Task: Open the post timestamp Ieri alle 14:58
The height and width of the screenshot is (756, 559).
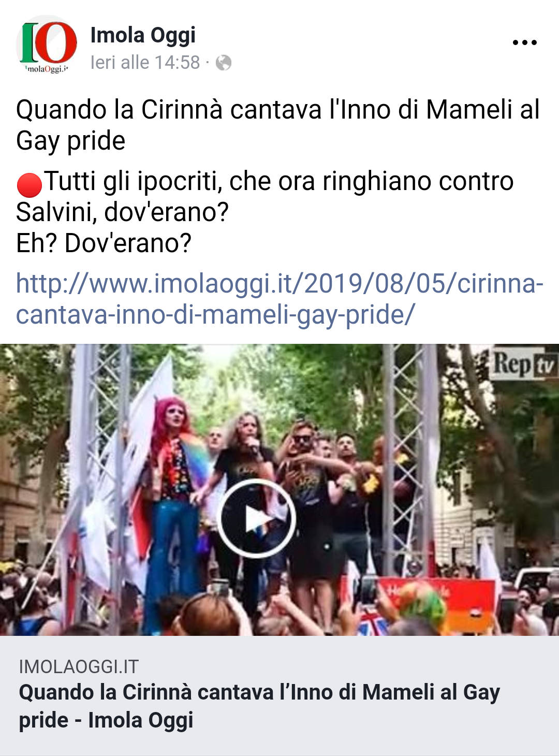Action: [x=145, y=63]
